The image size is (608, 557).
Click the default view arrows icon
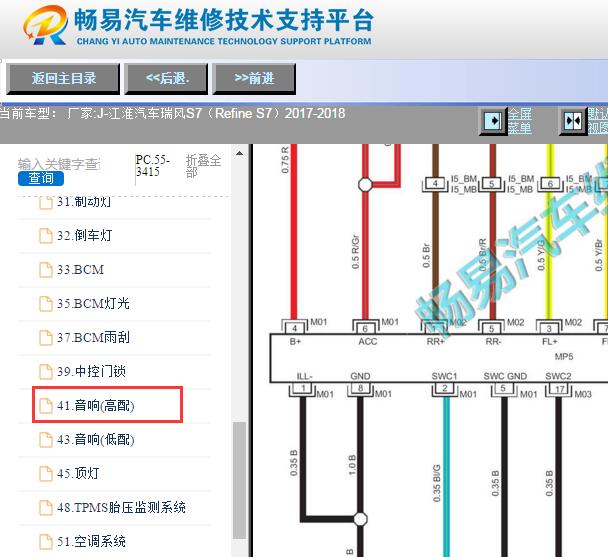tap(573, 121)
